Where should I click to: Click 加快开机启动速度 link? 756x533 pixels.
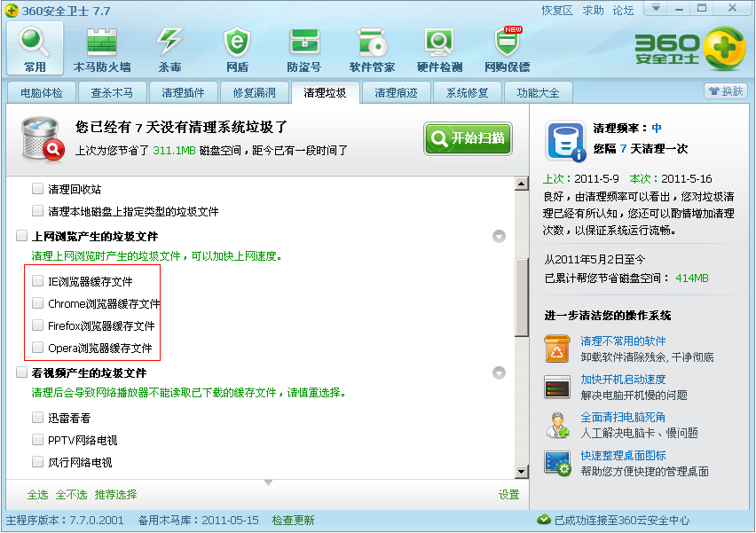623,379
